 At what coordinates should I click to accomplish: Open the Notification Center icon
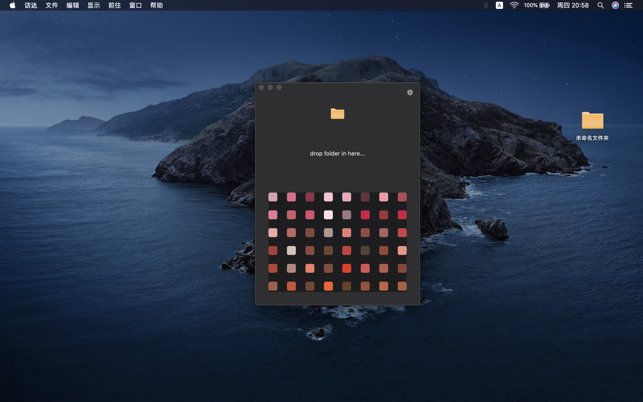pos(628,5)
